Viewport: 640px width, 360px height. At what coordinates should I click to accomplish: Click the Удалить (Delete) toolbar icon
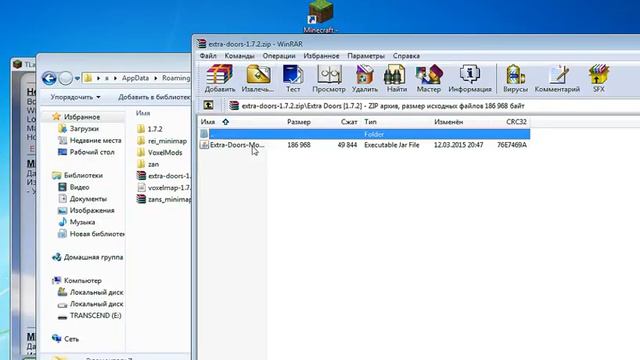(364, 78)
